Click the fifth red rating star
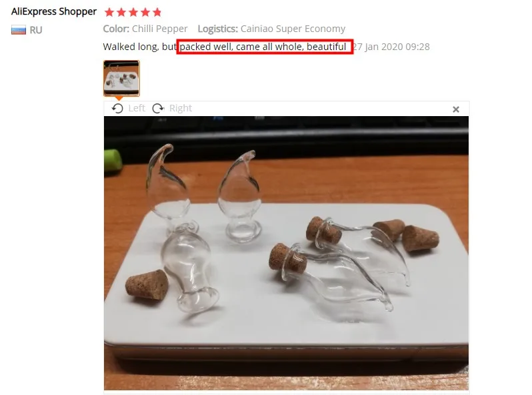 [x=157, y=13]
